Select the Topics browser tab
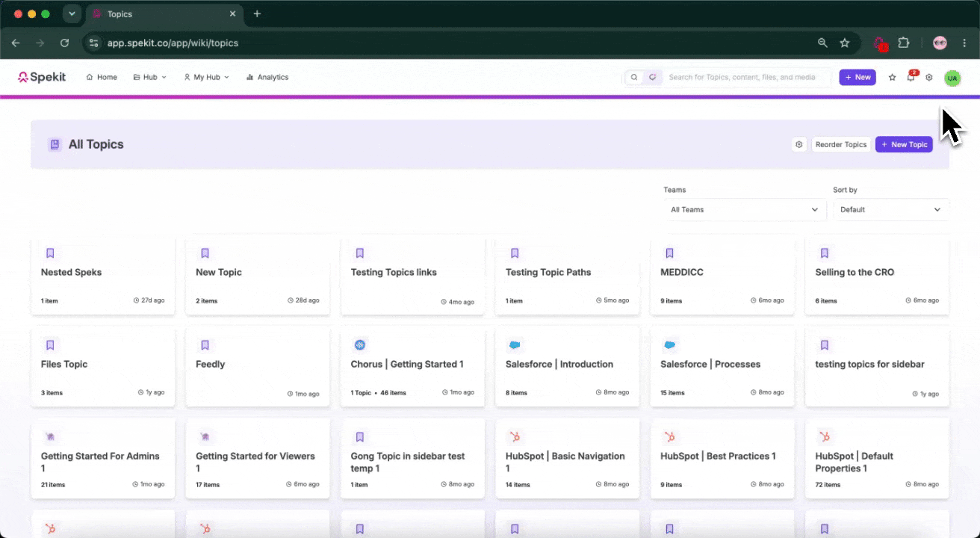This screenshot has width=980, height=538. (164, 13)
